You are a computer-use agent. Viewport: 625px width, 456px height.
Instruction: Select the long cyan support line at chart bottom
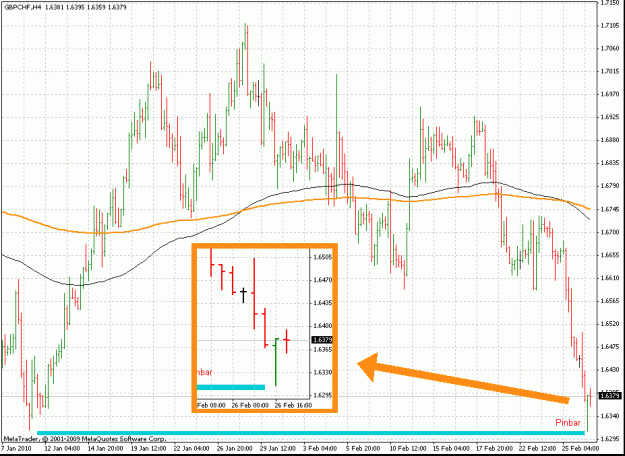tap(311, 433)
